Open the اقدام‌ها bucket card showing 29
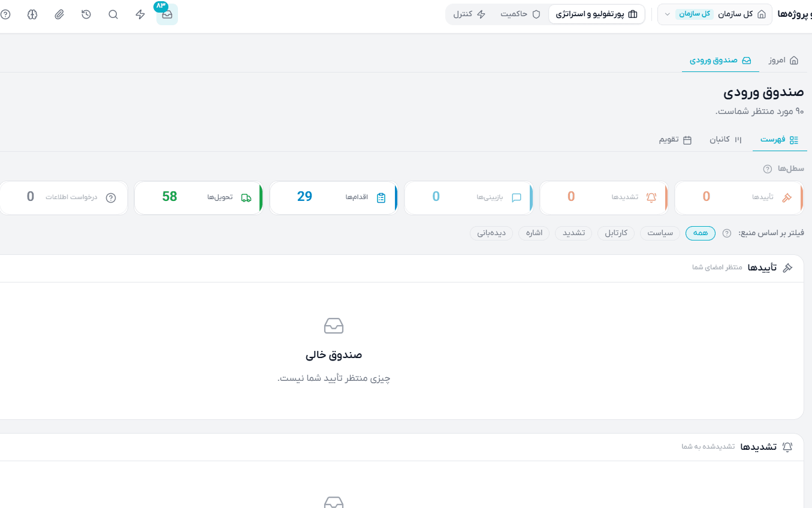The image size is (812, 508). tap(334, 198)
